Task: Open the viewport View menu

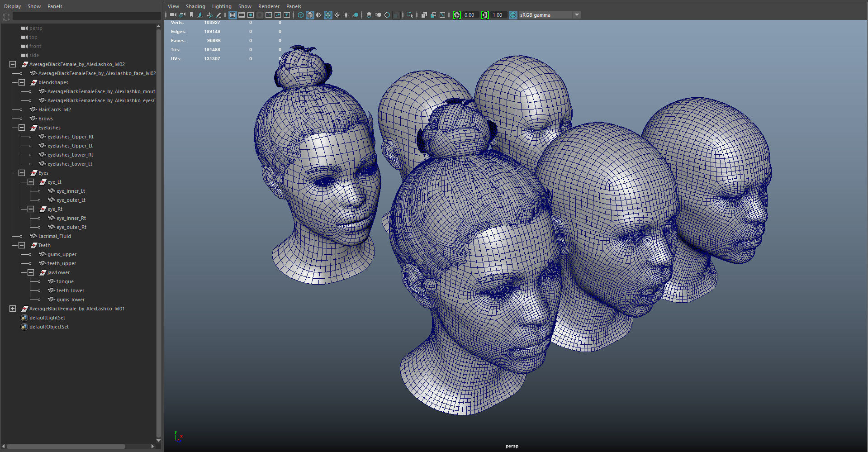Action: point(173,6)
